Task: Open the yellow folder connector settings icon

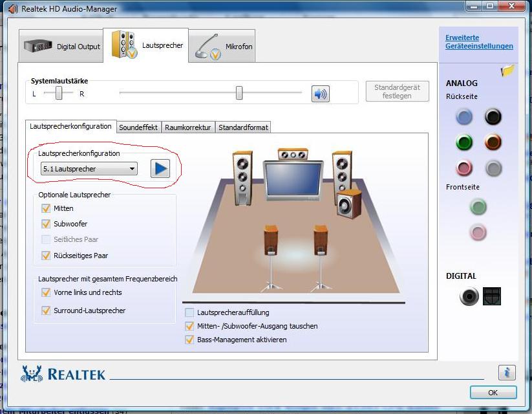Action: (x=507, y=71)
